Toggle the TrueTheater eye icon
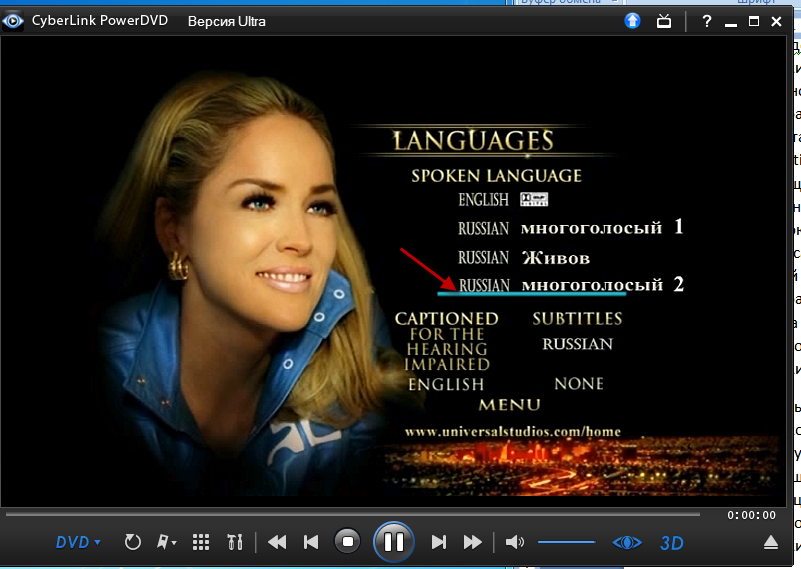The image size is (801, 569). (627, 542)
